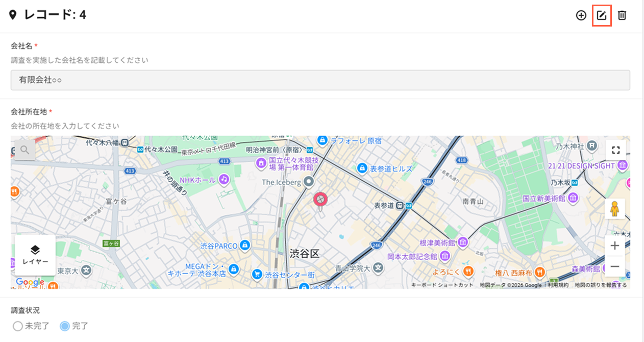The image size is (644, 342).
Task: Select the Street View pegman icon
Action: (x=615, y=209)
